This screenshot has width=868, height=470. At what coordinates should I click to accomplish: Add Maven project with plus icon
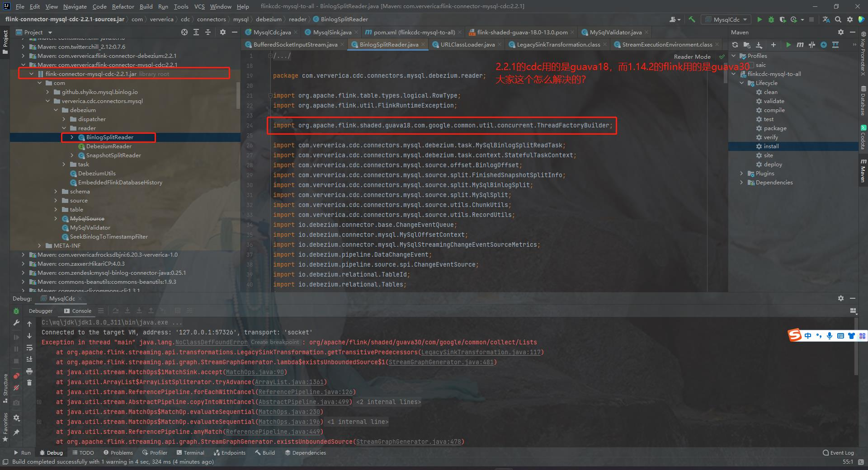[x=774, y=45]
